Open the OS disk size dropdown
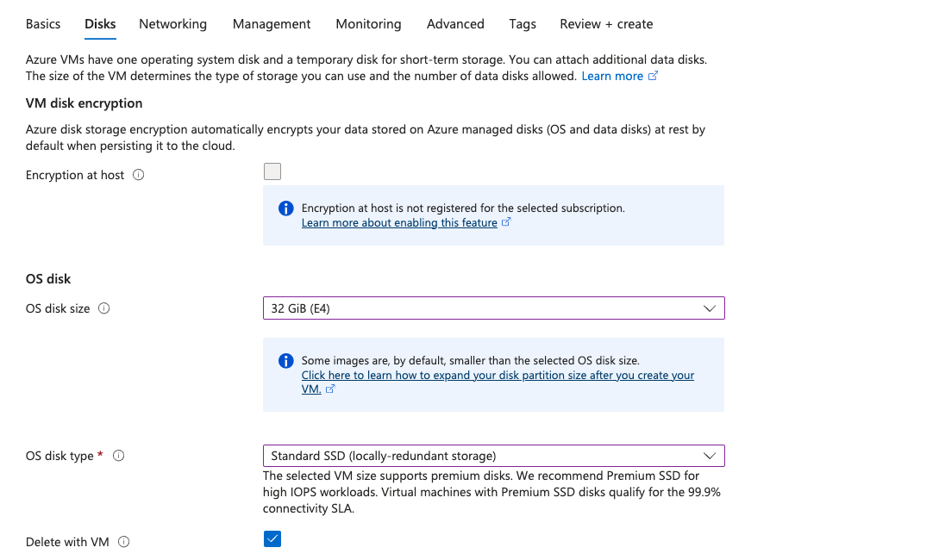The width and height of the screenshot is (939, 560). coord(493,308)
